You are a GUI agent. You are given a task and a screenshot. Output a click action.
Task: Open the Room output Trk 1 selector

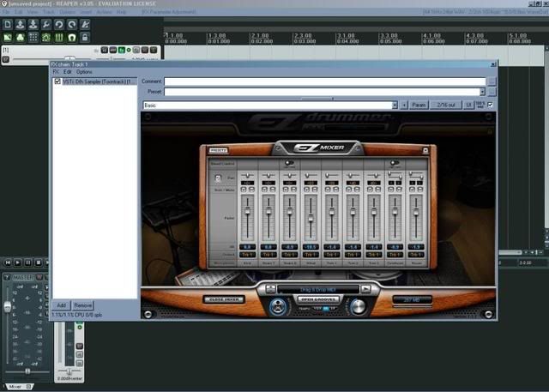[x=416, y=255]
